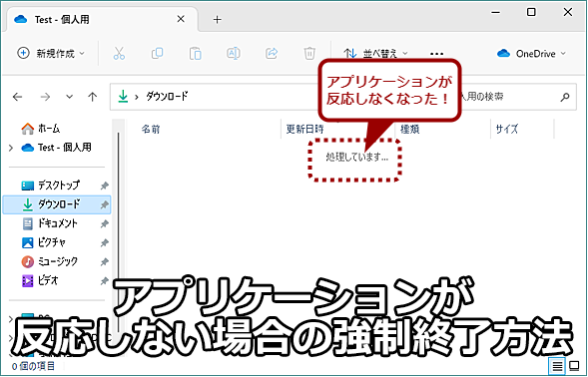Toggle pin on デスクトップ quick access item
The image size is (588, 377).
(104, 186)
